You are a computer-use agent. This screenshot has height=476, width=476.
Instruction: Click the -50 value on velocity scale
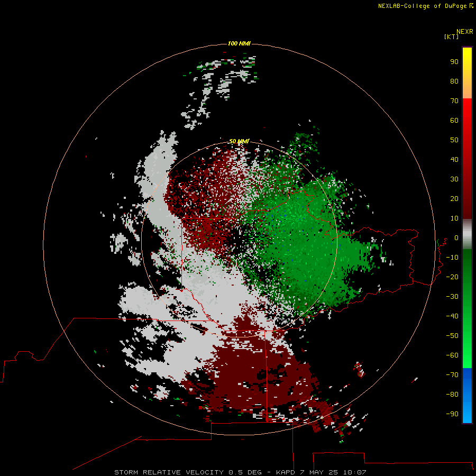pyautogui.click(x=452, y=335)
